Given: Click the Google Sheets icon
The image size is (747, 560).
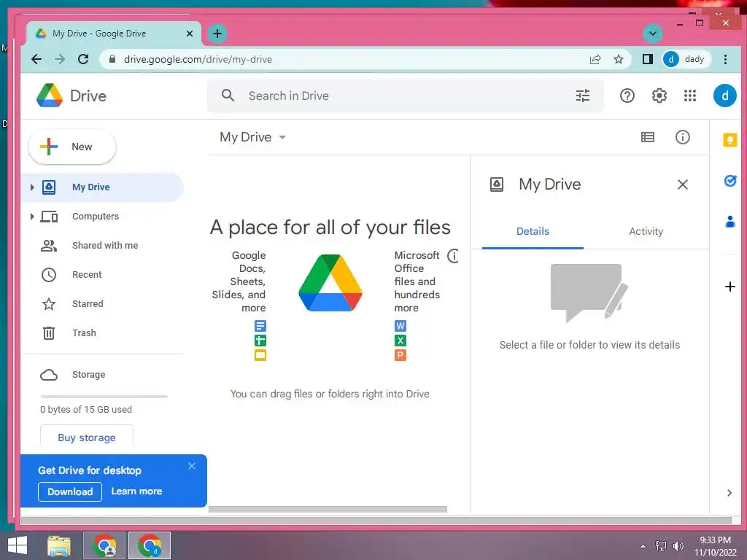Looking at the screenshot, I should pyautogui.click(x=260, y=341).
